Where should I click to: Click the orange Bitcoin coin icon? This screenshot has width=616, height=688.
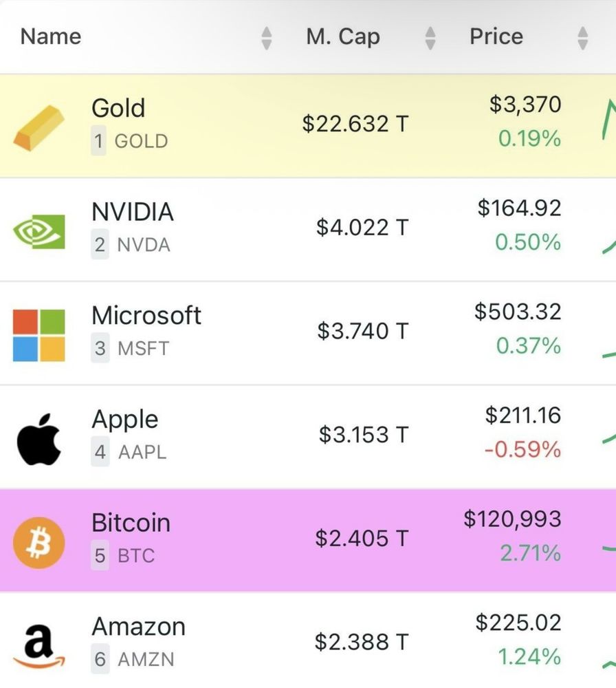tap(39, 543)
